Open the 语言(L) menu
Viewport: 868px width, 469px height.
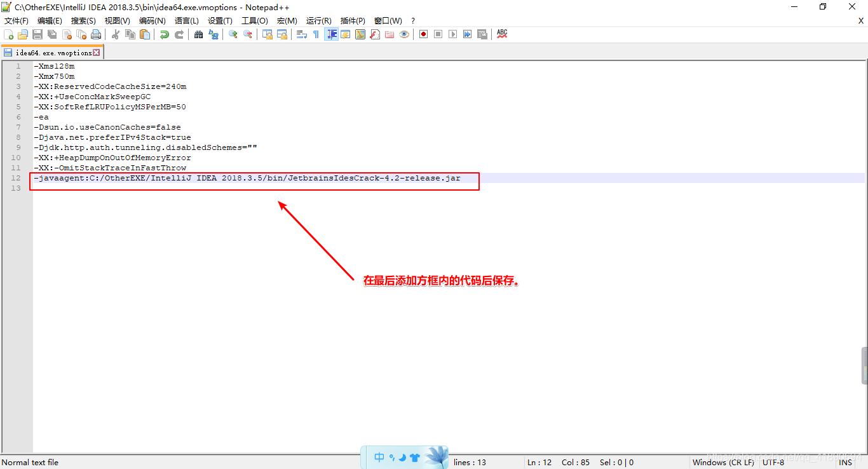click(186, 21)
